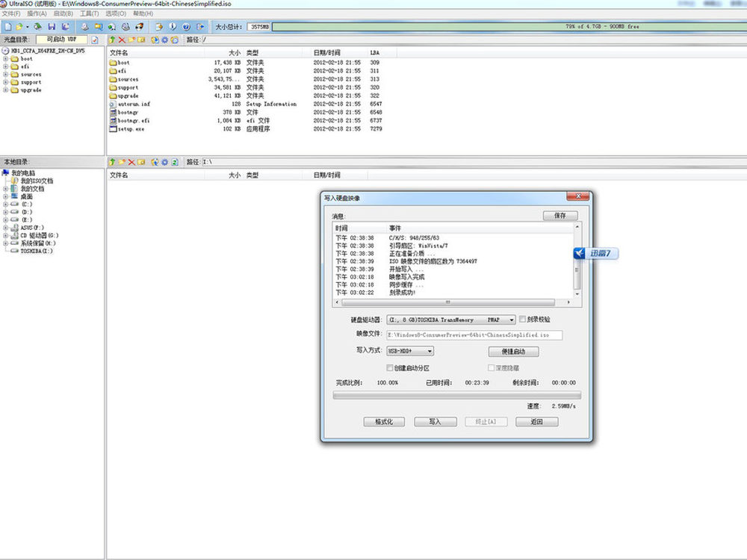Click the Exit icon in the main toolbar
The image size is (747, 560).
coord(200,27)
